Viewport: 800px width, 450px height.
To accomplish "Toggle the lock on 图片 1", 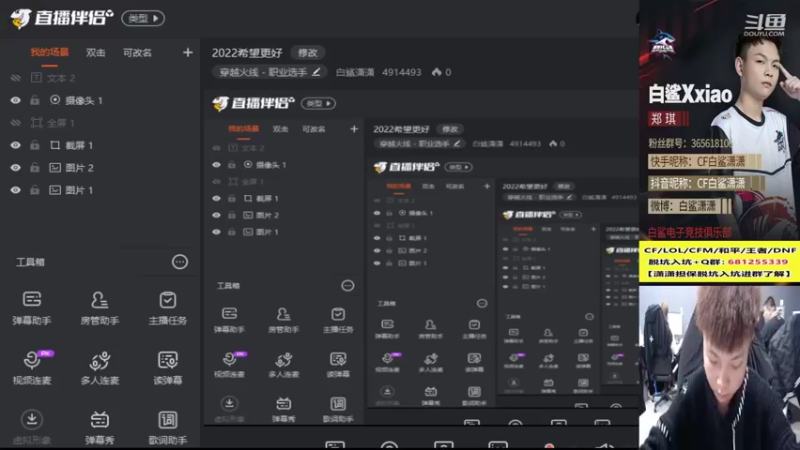I will coord(34,190).
